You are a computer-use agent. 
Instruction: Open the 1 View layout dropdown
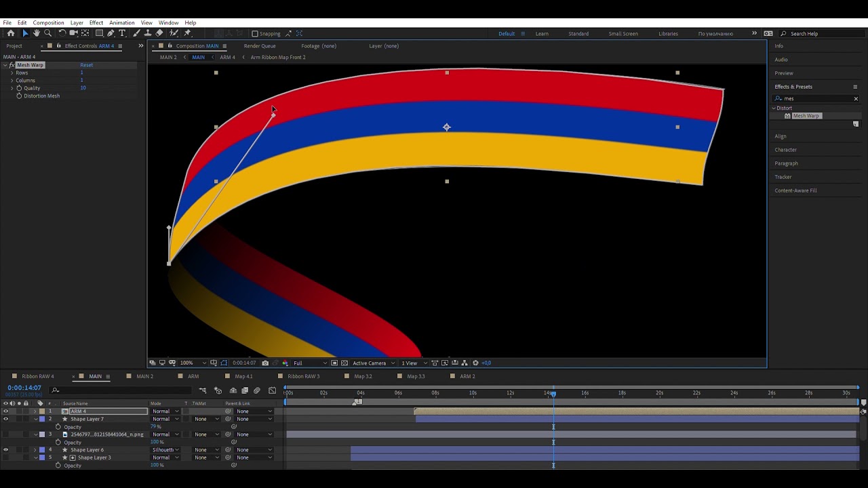pyautogui.click(x=413, y=363)
